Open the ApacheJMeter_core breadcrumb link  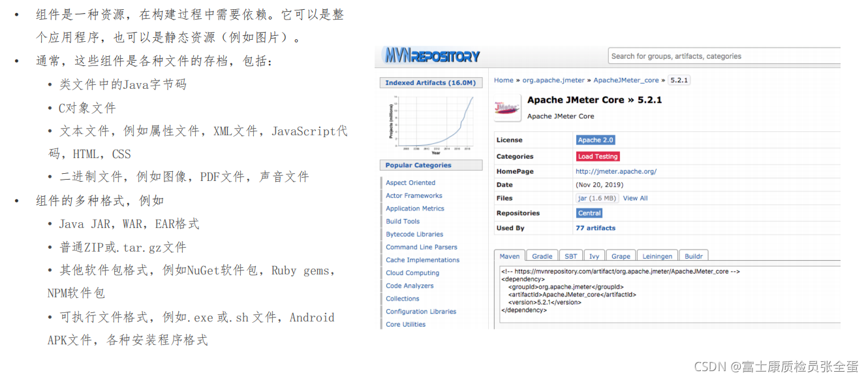(x=626, y=80)
